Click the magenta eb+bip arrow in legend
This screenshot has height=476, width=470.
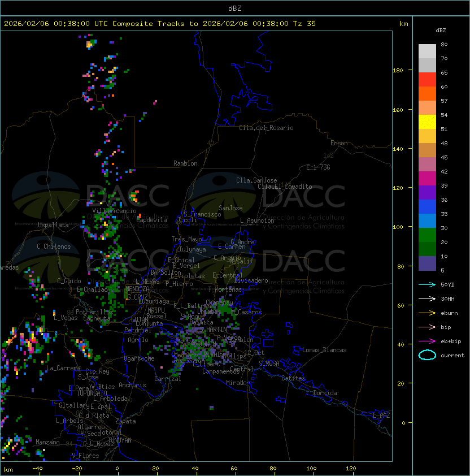427,341
